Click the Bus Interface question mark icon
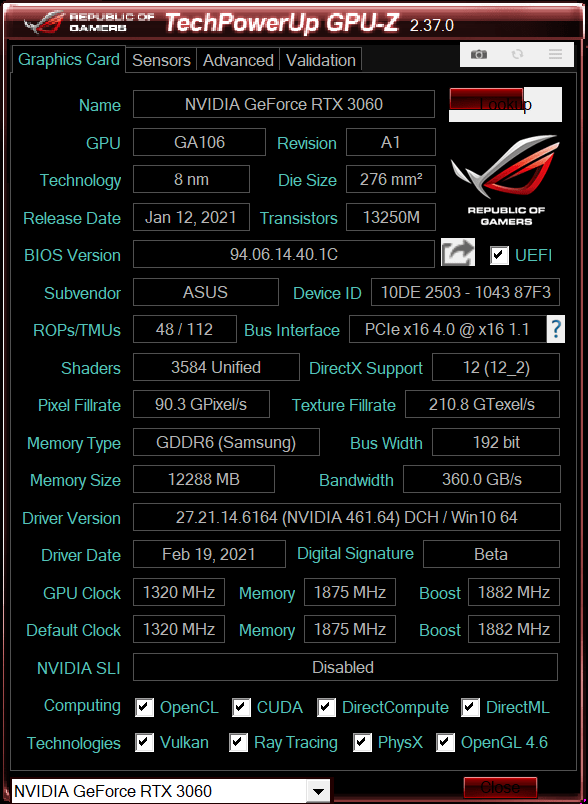Screen dimensions: 588x804 tap(556, 329)
